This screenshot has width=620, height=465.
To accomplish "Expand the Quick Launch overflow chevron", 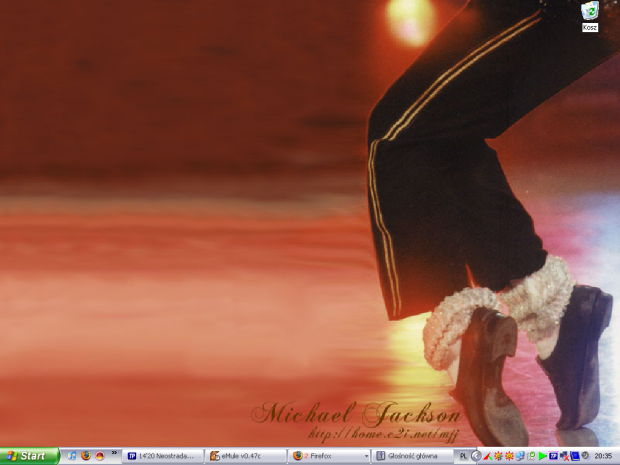I will click(x=114, y=453).
